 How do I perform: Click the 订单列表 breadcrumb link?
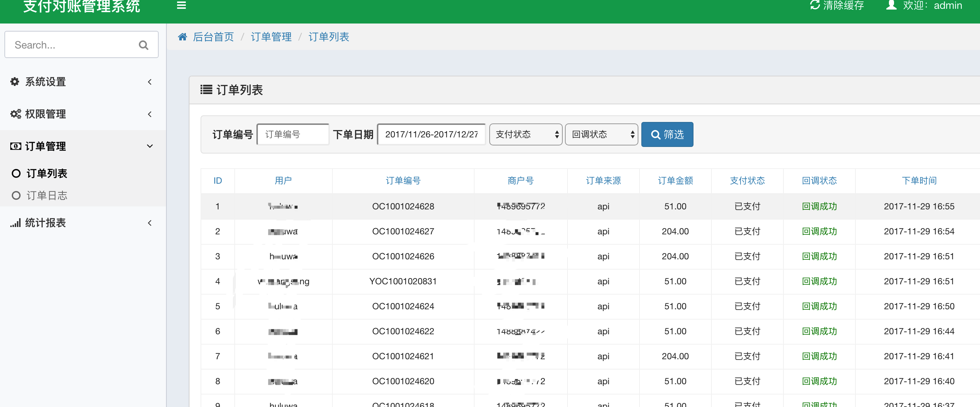(x=328, y=37)
